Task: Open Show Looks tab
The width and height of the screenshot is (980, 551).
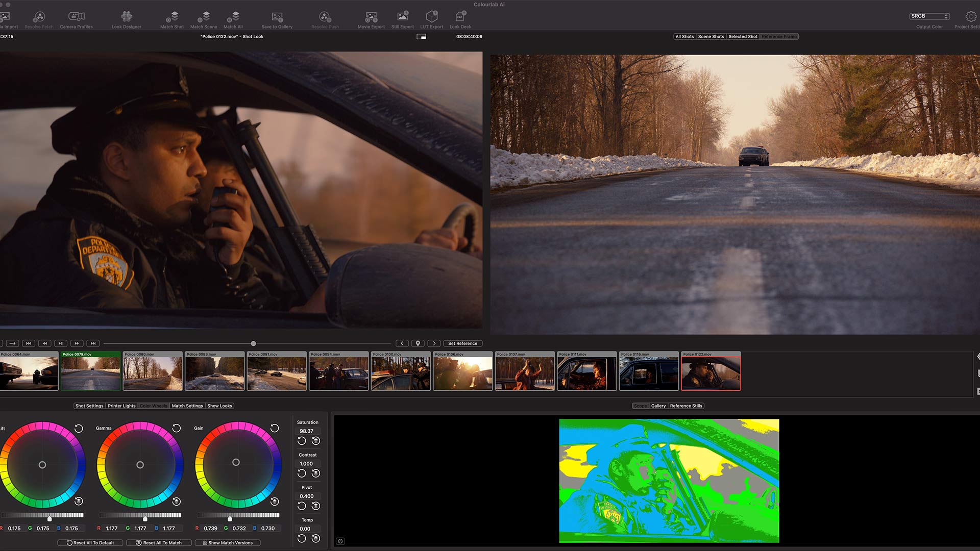Action: pyautogui.click(x=220, y=406)
